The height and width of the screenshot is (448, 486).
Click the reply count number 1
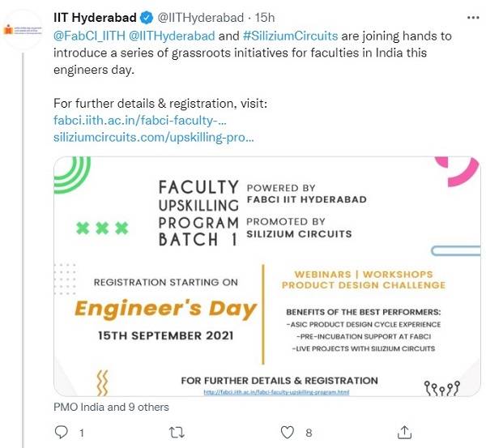click(82, 433)
